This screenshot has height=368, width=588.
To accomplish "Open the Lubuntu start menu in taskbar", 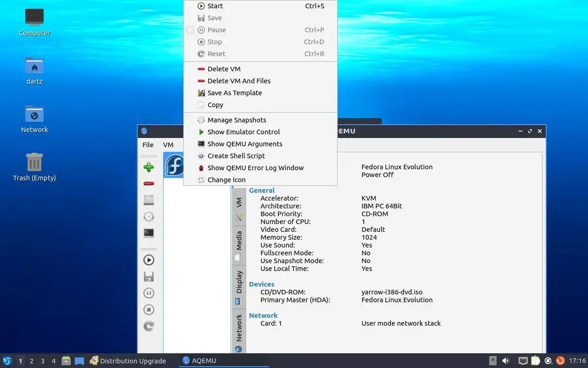I will pos(7,361).
